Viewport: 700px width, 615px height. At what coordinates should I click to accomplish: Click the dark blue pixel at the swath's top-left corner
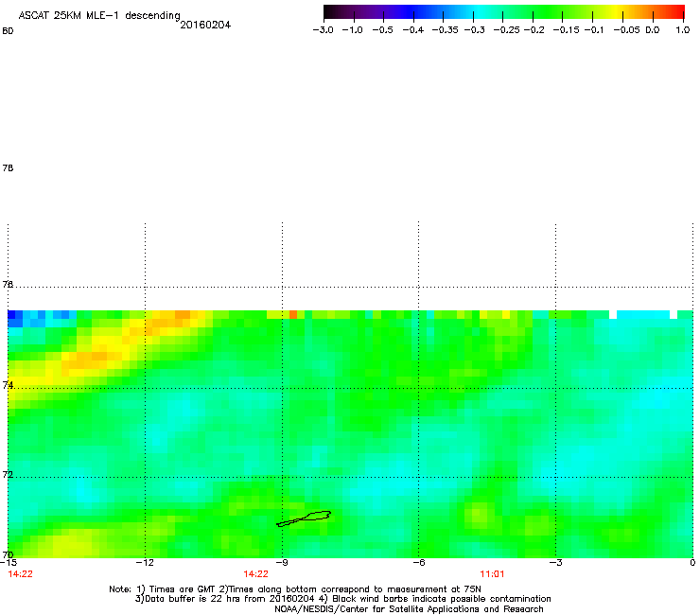[11, 314]
